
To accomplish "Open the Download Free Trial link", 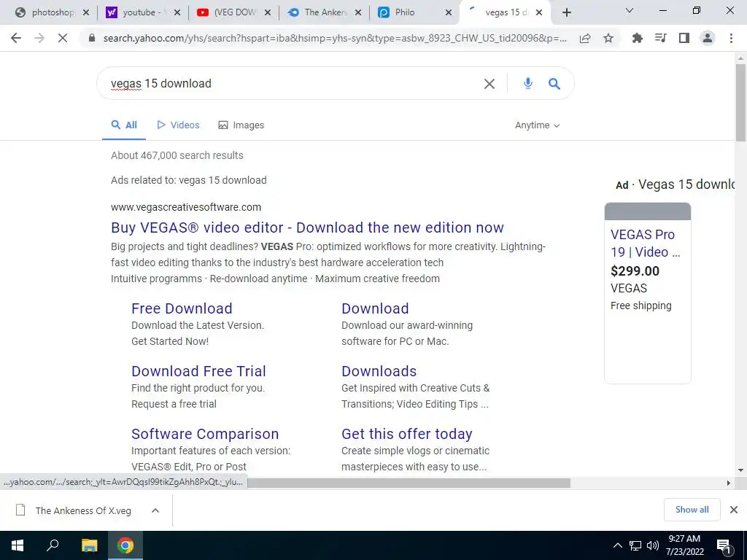I will tap(198, 371).
